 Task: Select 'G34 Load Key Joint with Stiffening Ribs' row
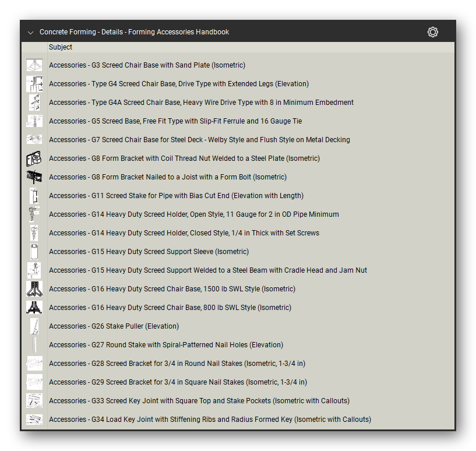(x=238, y=420)
